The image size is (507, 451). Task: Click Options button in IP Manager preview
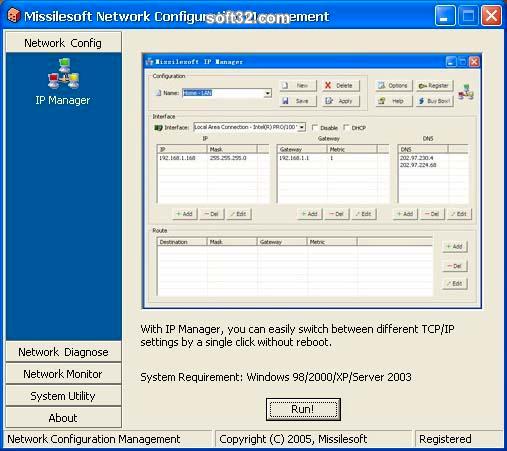394,86
